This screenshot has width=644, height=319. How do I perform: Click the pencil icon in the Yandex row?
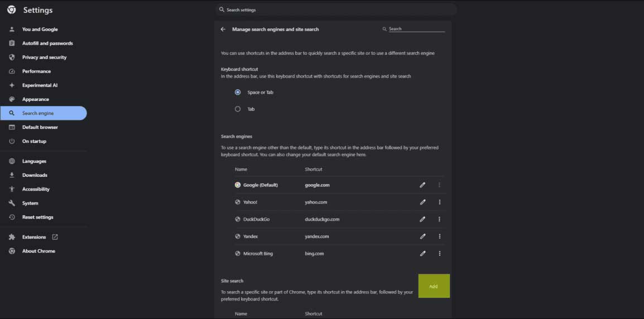[x=422, y=236]
